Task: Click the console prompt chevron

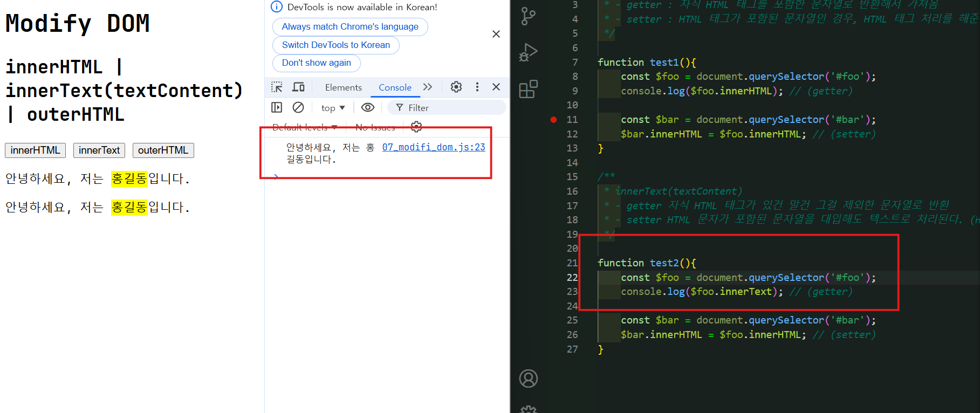Action: 276,176
